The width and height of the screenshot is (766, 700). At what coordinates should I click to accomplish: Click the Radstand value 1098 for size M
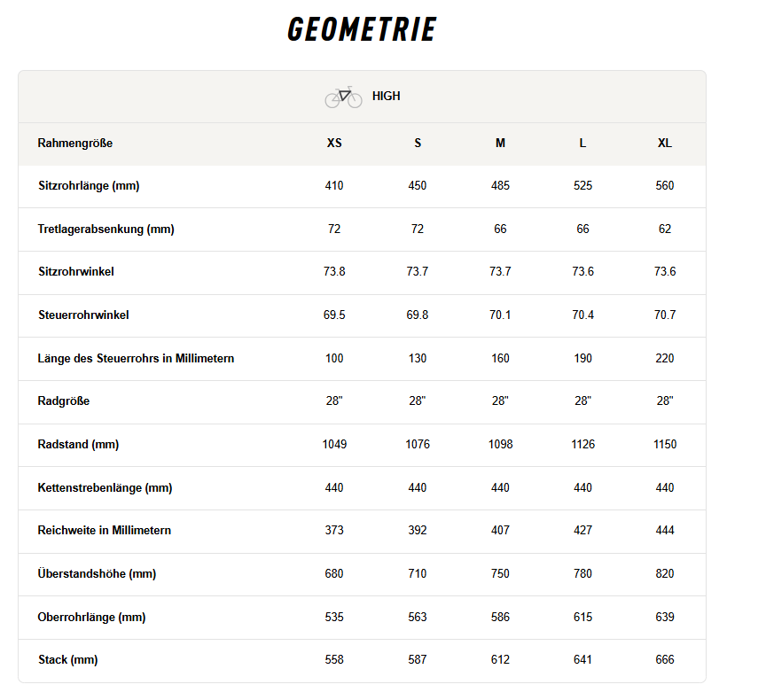tap(500, 445)
